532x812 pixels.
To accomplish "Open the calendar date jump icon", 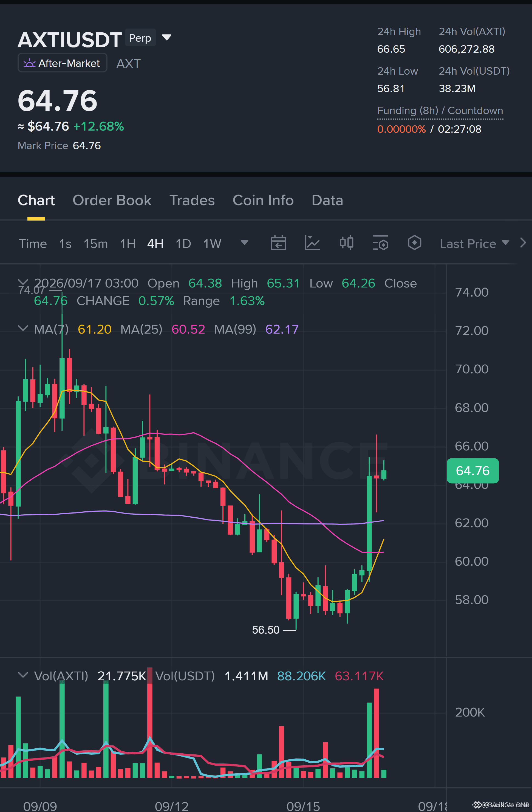I will tap(278, 243).
